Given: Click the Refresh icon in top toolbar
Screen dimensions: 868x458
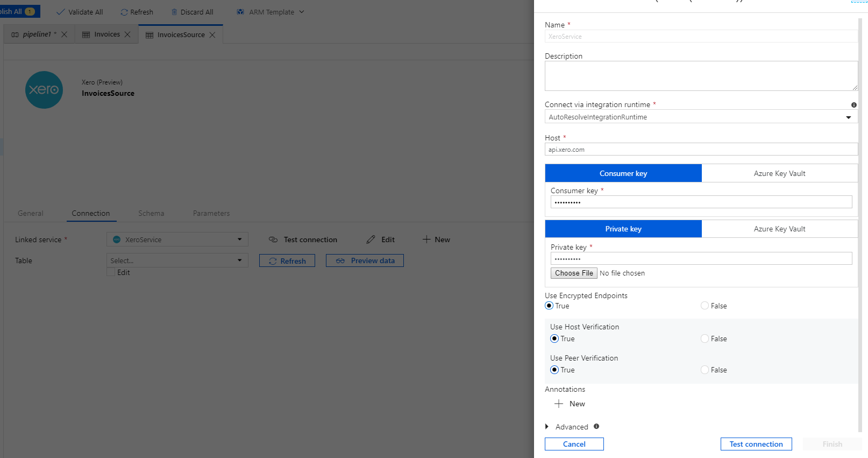Looking at the screenshot, I should point(124,12).
